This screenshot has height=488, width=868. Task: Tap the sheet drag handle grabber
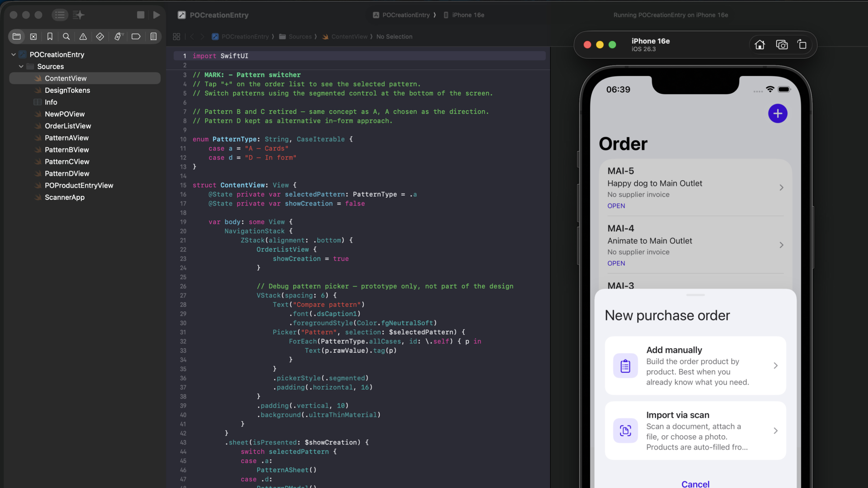point(695,295)
